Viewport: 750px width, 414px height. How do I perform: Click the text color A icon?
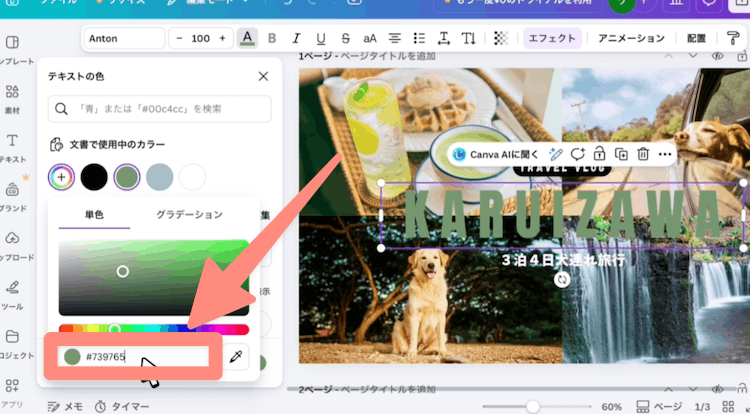pyautogui.click(x=247, y=38)
